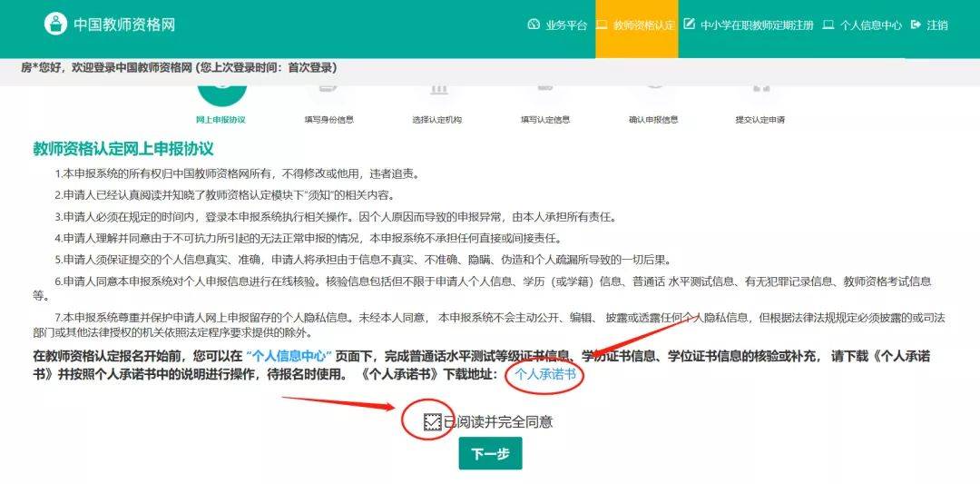Image resolution: width=980 pixels, height=484 pixels.
Task: Click the 填写认定信息 step label
Action: 545,120
